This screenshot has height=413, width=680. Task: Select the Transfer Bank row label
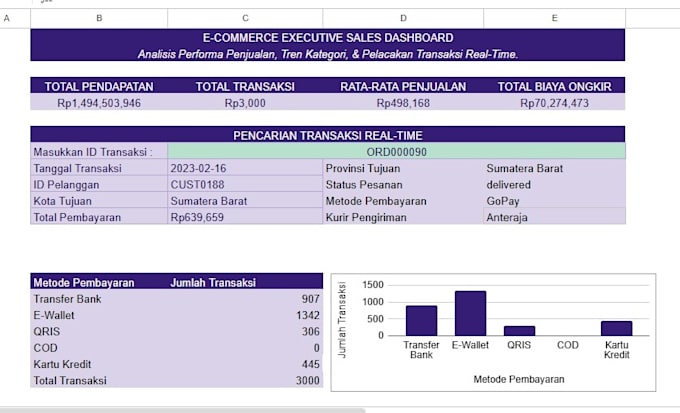[x=67, y=299]
